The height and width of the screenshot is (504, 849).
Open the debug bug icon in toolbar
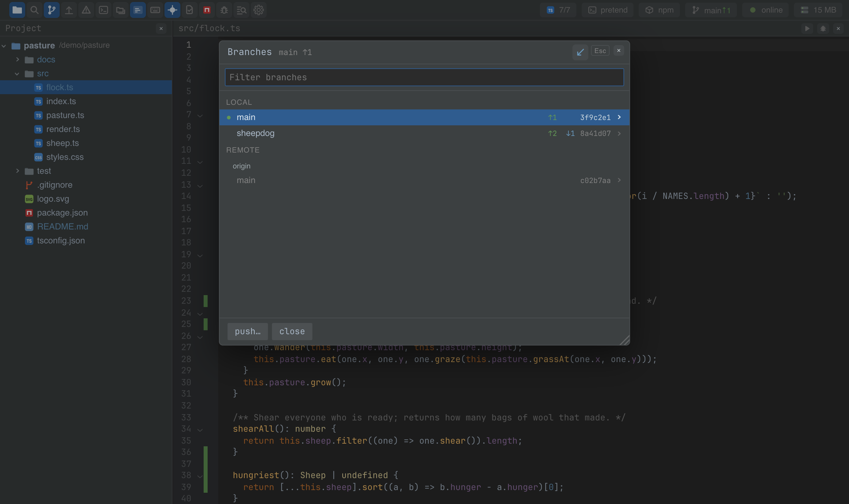[224, 10]
